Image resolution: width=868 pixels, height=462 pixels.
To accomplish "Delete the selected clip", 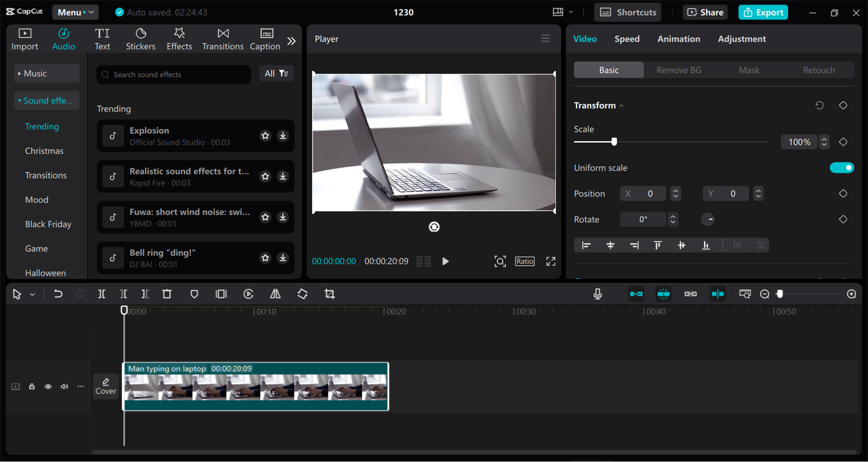I will (167, 294).
